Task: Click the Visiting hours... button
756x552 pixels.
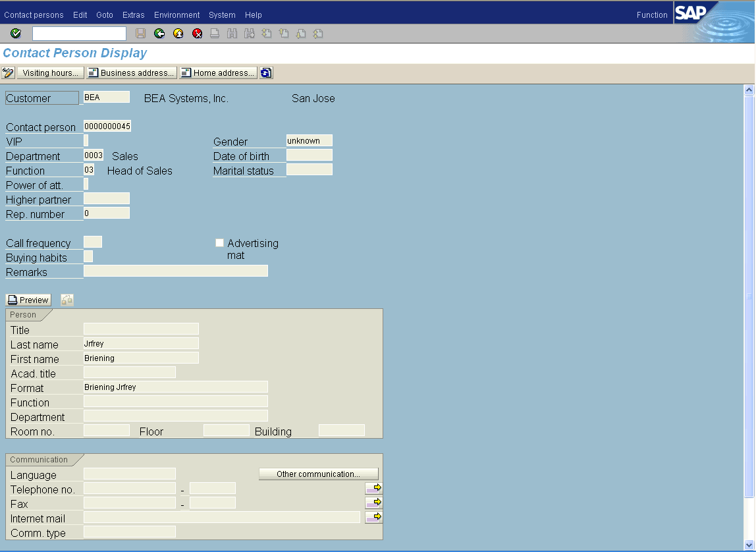Action: point(50,73)
